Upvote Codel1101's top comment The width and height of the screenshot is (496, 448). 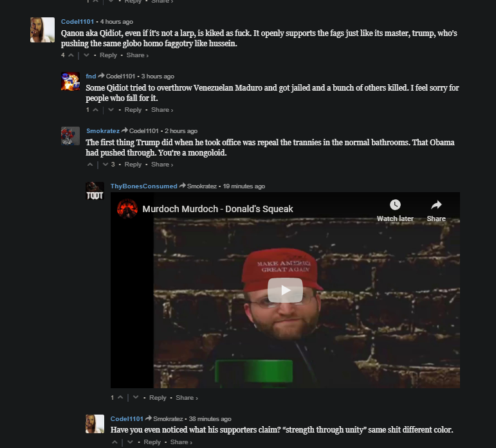[71, 55]
